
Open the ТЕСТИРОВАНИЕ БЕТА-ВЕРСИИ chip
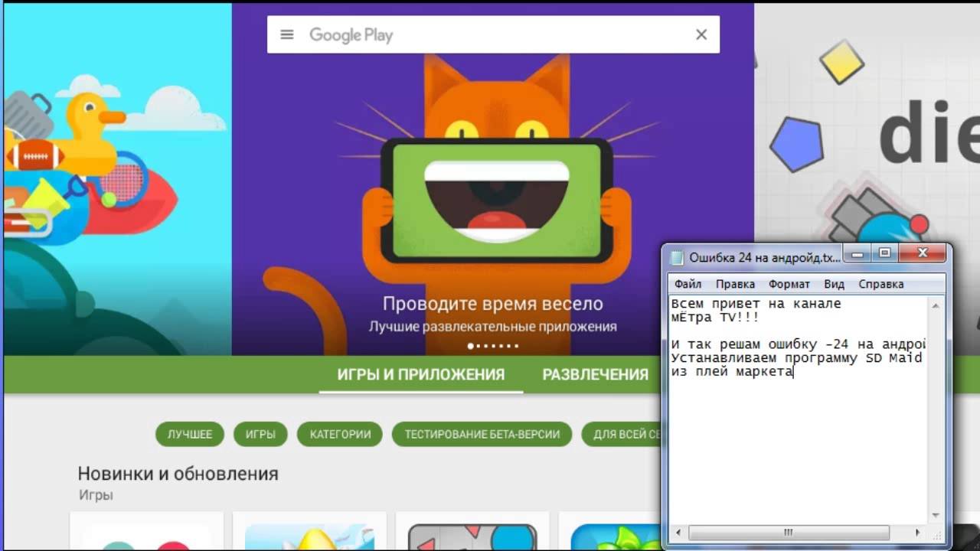click(x=482, y=434)
